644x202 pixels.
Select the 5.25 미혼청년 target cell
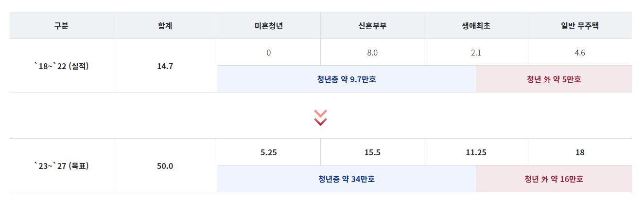pos(269,152)
